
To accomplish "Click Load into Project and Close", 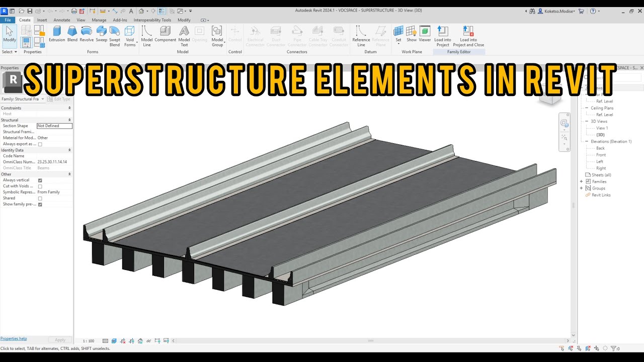I will (468, 36).
